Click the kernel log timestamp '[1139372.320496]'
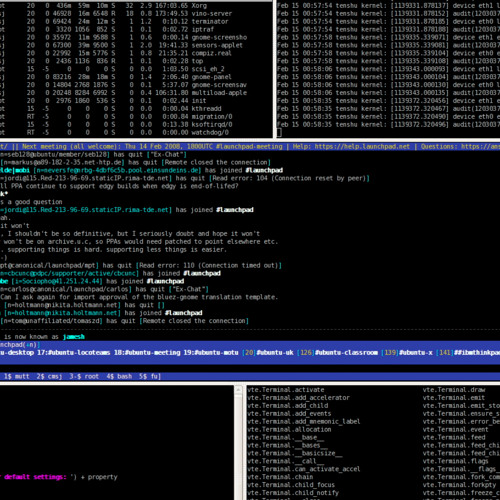Image resolution: width=500 pixels, height=500 pixels. tap(419, 125)
